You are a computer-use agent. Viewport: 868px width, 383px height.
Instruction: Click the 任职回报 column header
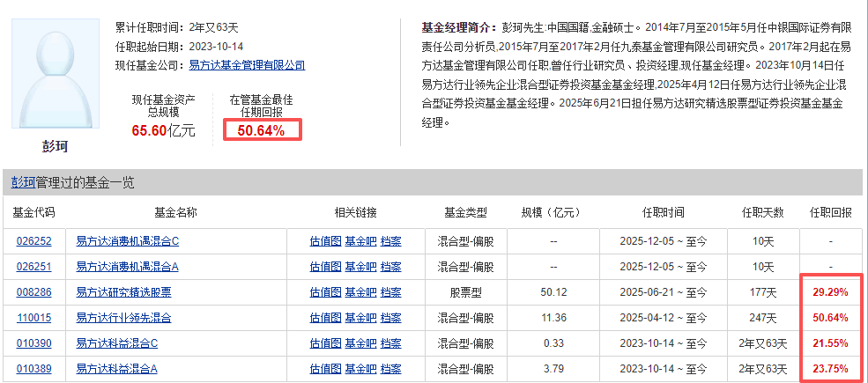831,212
